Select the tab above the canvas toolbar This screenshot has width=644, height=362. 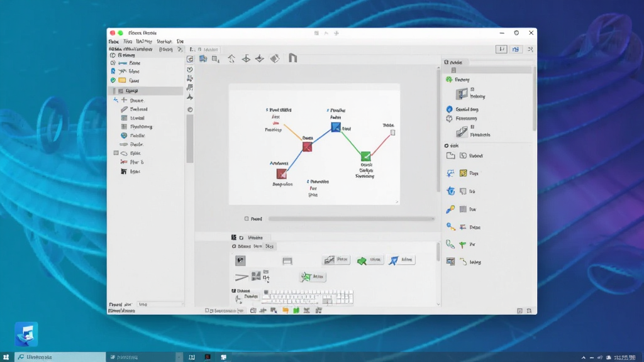209,49
